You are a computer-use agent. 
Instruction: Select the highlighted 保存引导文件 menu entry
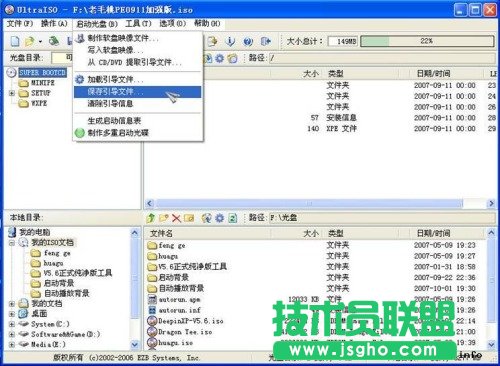click(x=138, y=92)
